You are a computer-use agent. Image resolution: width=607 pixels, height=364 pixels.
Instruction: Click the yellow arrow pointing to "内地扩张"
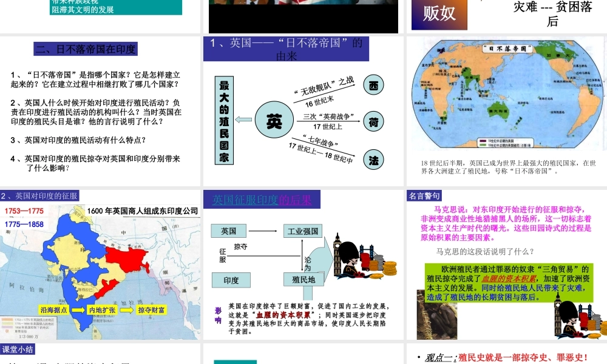tap(77, 308)
